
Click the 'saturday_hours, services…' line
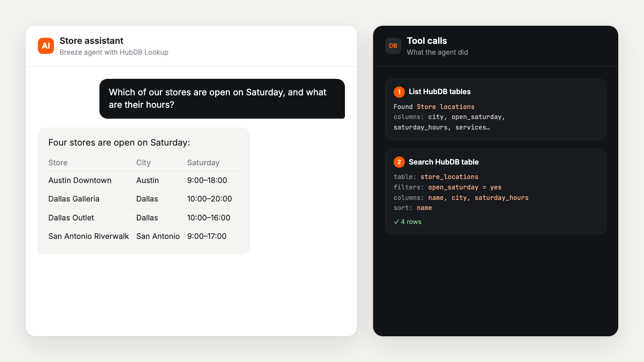pos(442,128)
